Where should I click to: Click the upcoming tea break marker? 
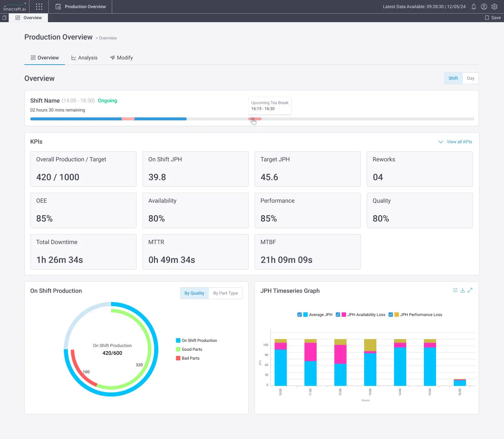pyautogui.click(x=255, y=119)
